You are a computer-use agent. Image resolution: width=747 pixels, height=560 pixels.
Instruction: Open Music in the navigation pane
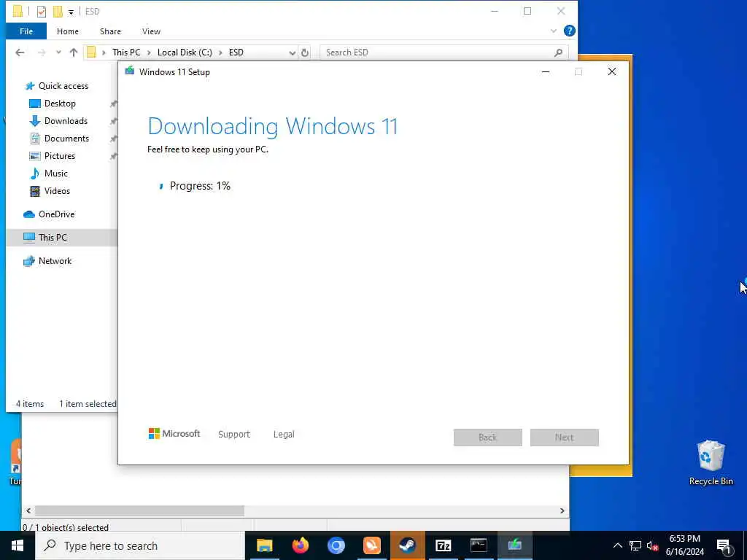tap(55, 174)
